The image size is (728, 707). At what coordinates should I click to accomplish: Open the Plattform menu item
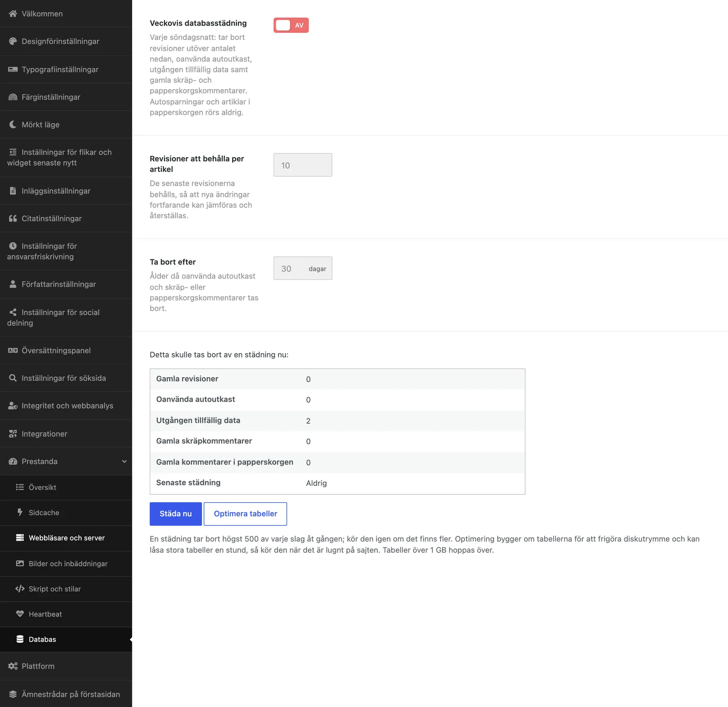click(66, 666)
